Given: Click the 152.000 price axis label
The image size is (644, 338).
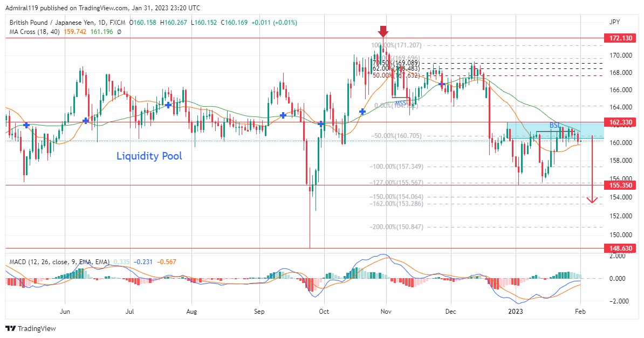Looking at the screenshot, I should click(621, 216).
